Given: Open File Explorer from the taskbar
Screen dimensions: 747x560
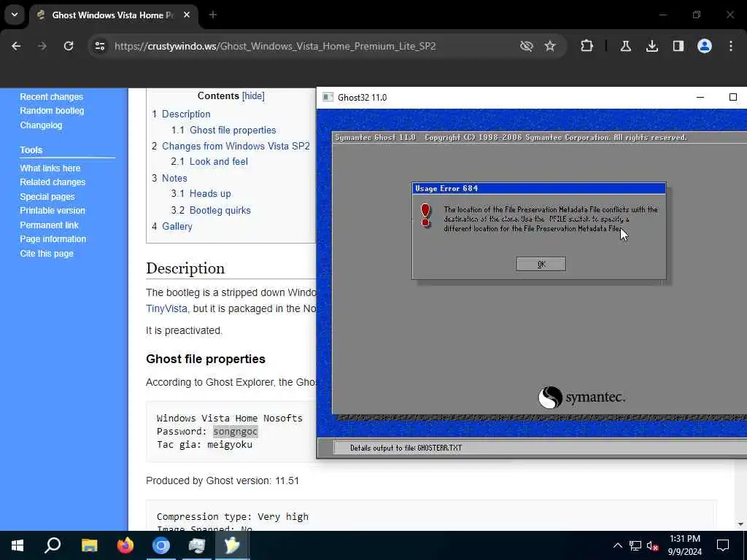Looking at the screenshot, I should tap(89, 545).
